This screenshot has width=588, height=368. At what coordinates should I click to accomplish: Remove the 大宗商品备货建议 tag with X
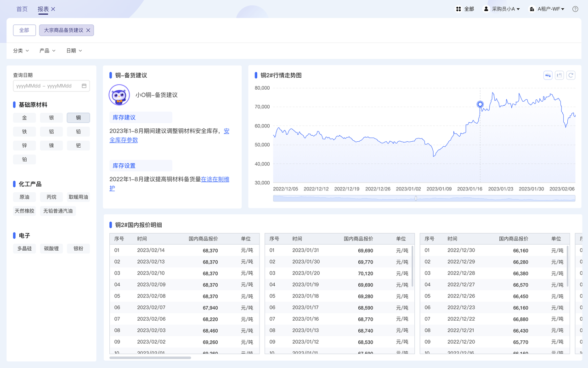click(x=88, y=30)
